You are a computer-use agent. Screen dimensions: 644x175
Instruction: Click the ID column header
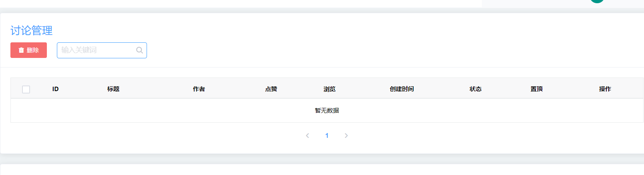[x=56, y=89]
